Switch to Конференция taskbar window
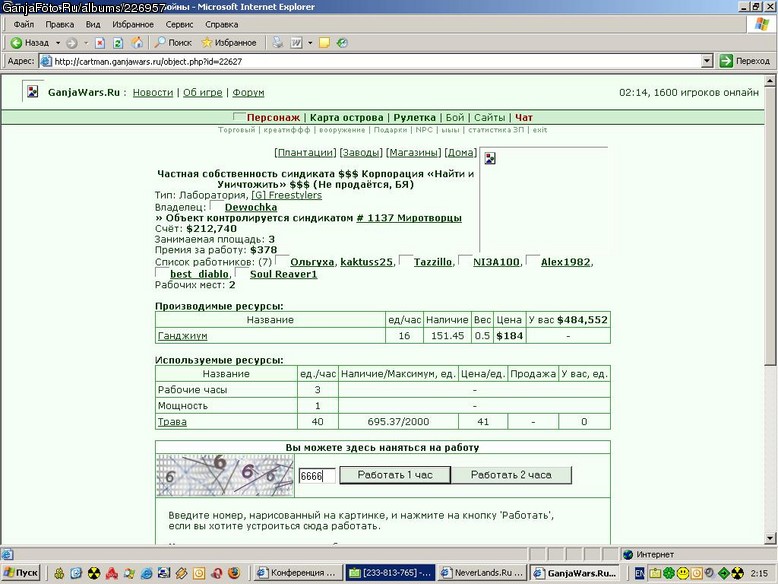The image size is (778, 584). point(296,573)
